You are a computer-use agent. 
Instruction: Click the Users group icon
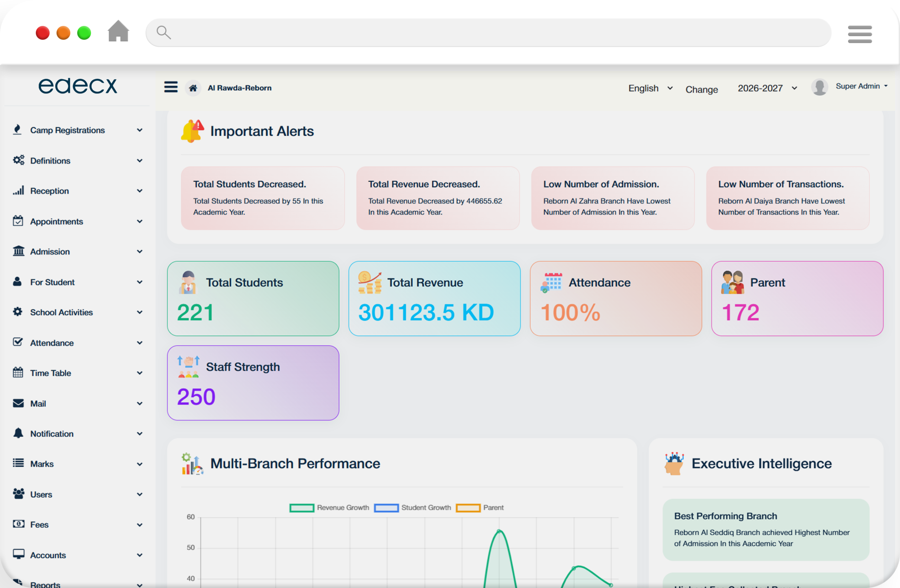[x=19, y=494]
